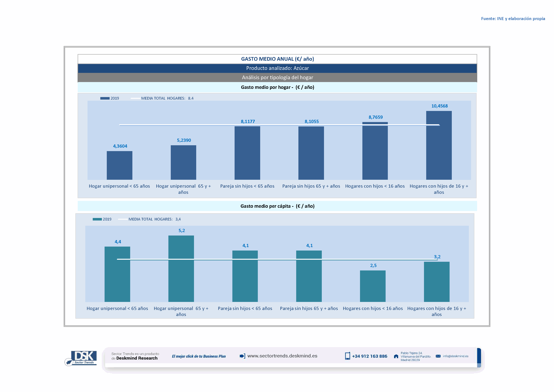This screenshot has width=554, height=392.
Task: Click 'El mejor click de tu Business Plan' slogan
Action: [x=199, y=356]
